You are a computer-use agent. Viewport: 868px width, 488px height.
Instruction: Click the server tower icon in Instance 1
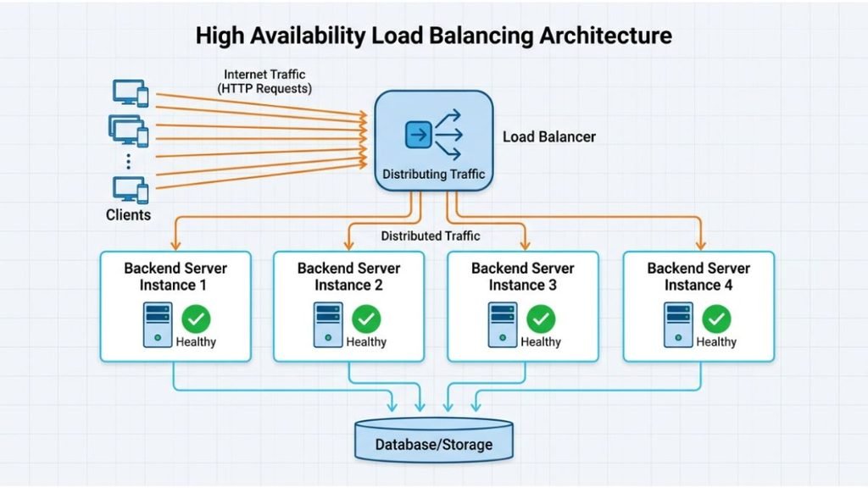(158, 324)
